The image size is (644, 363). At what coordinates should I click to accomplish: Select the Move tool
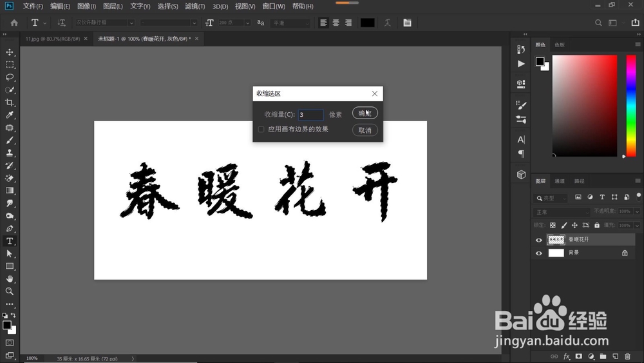pyautogui.click(x=10, y=52)
